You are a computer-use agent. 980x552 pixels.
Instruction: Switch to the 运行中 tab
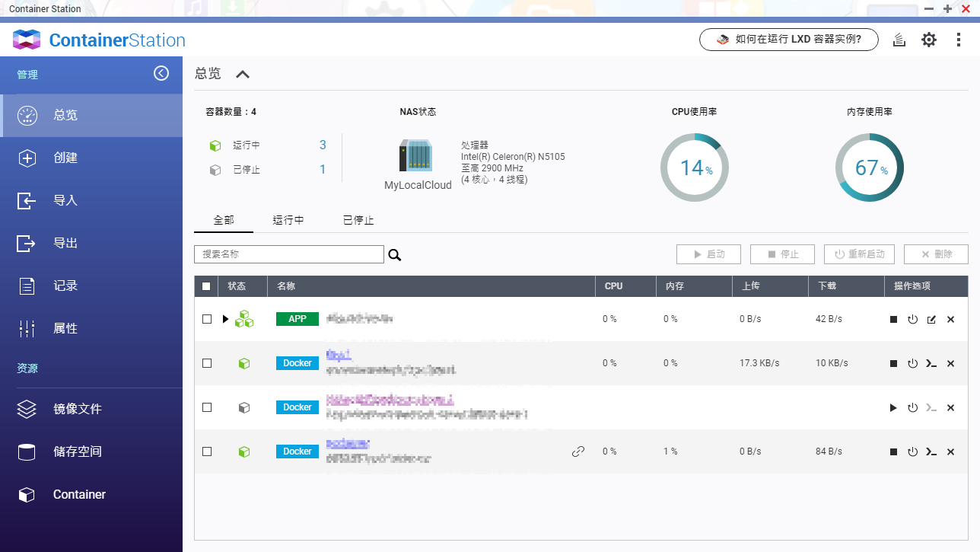coord(288,220)
